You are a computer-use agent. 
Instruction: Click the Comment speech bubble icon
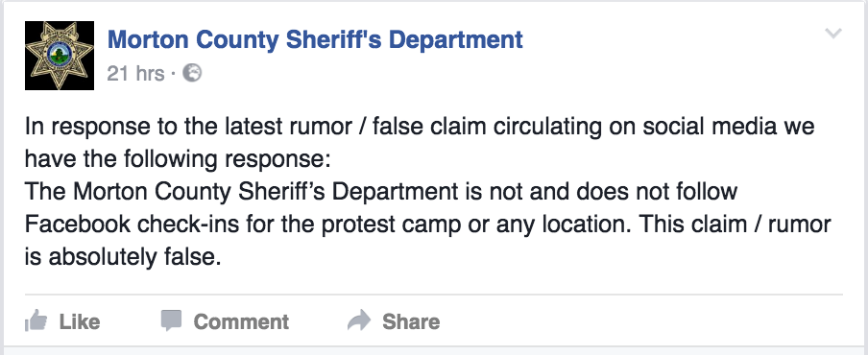coord(171,320)
